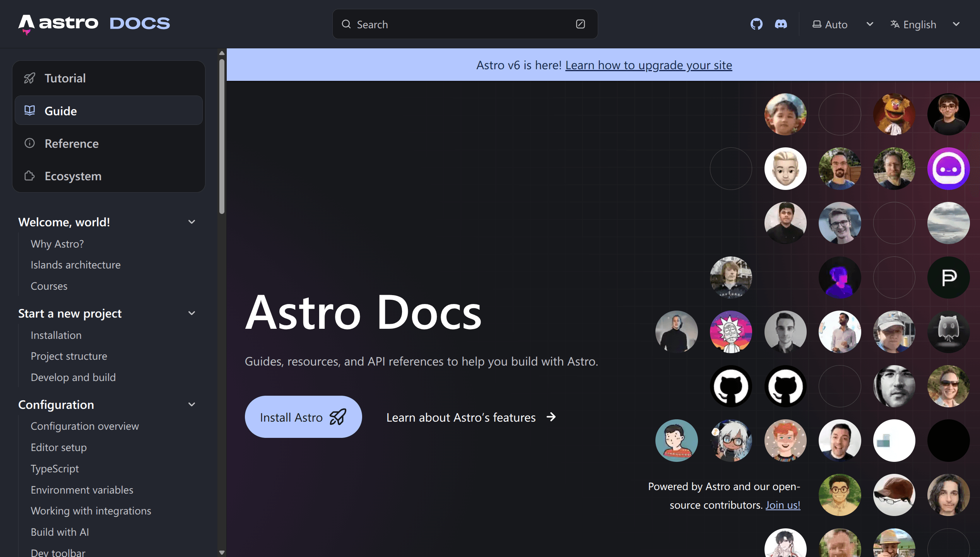
Task: Open Islands architecture page
Action: [x=76, y=265]
